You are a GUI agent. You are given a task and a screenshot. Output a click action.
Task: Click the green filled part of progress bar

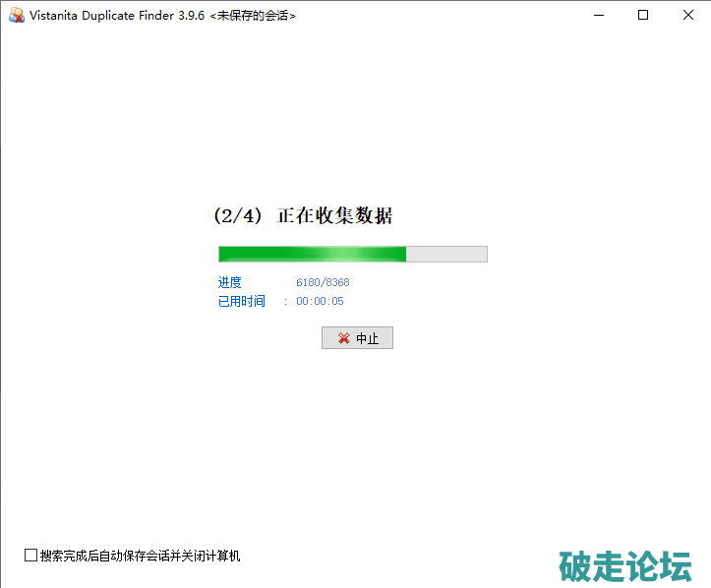click(312, 254)
